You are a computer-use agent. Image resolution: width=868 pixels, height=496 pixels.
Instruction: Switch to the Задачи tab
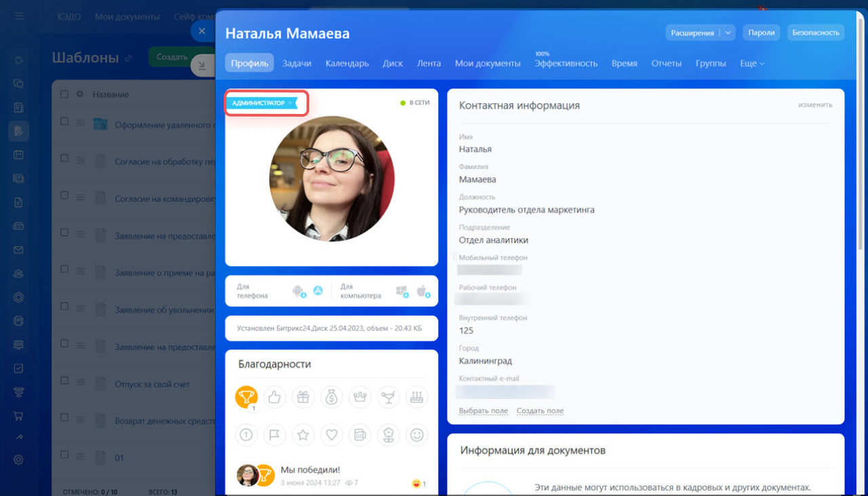[296, 63]
